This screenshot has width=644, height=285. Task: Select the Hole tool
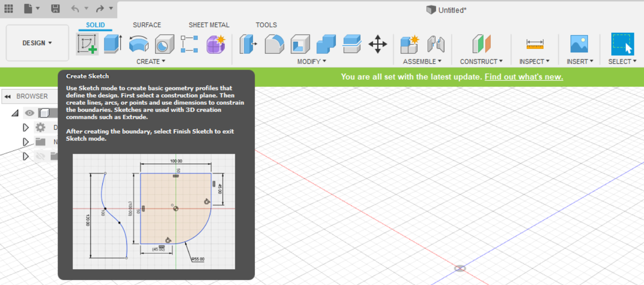164,44
